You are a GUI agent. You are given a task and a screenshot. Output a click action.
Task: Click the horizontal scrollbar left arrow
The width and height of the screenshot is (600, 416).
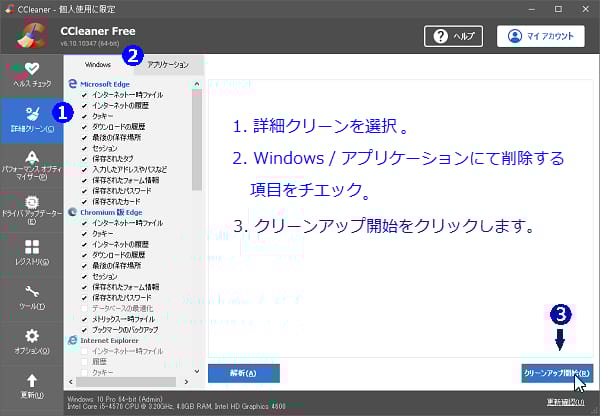71,382
